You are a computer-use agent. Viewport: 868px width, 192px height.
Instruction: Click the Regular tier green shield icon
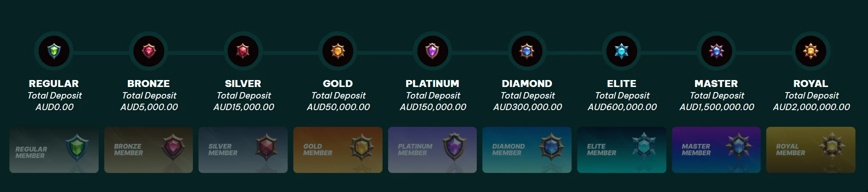pos(54,50)
